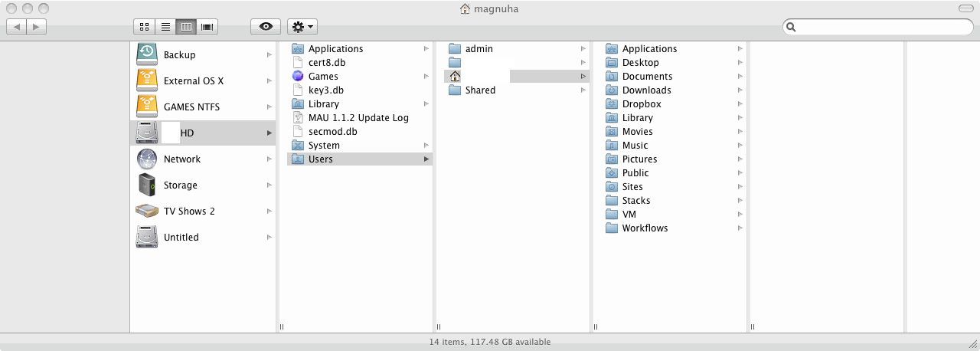Switch to icon view mode
This screenshot has height=351, width=980.
coord(144,27)
